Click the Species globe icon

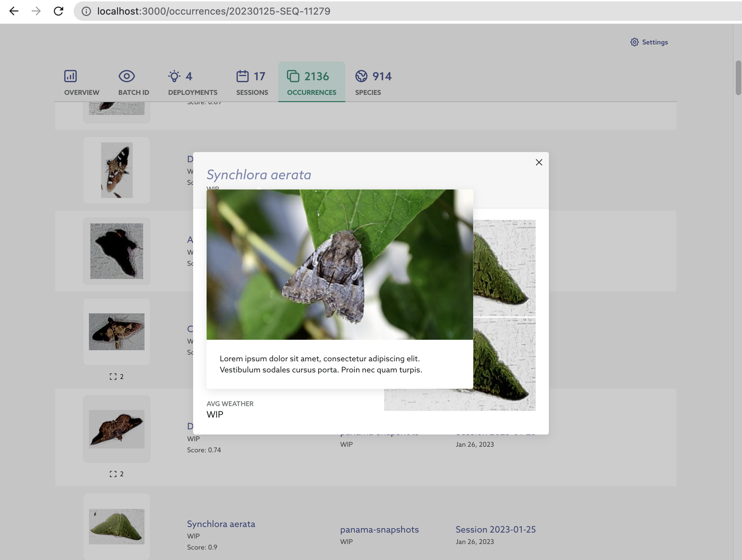click(x=361, y=76)
